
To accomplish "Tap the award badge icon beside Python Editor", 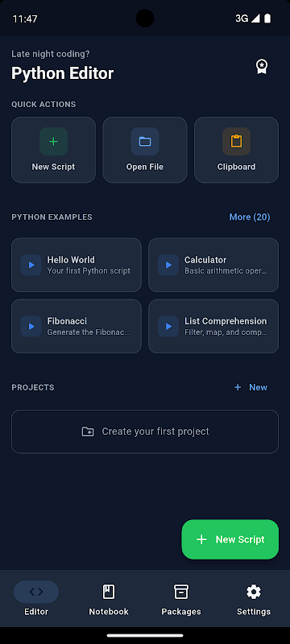I will pyautogui.click(x=262, y=66).
